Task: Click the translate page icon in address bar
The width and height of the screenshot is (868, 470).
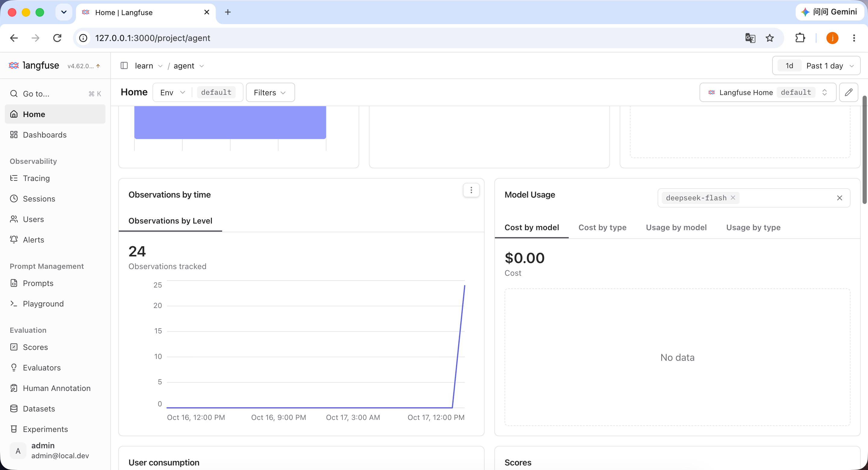Action: (750, 38)
